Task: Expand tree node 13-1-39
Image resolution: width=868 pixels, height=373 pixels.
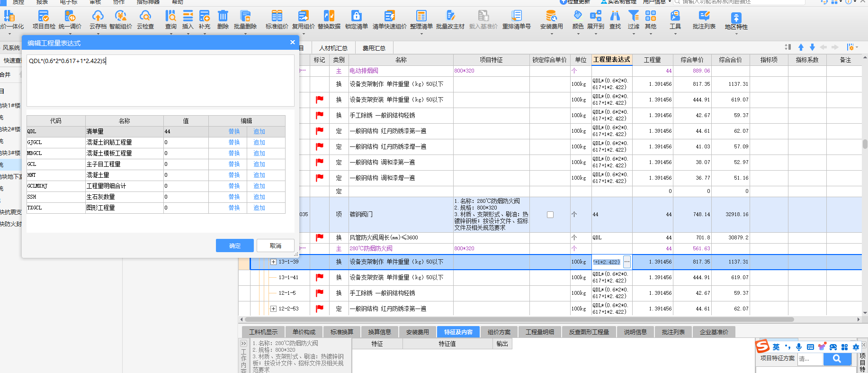Action: pyautogui.click(x=273, y=262)
